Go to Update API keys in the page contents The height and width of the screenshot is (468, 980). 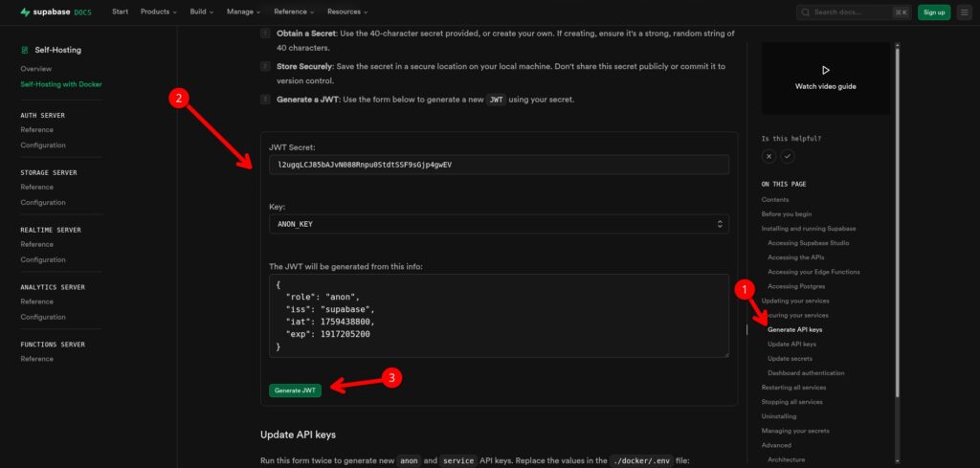click(x=791, y=345)
